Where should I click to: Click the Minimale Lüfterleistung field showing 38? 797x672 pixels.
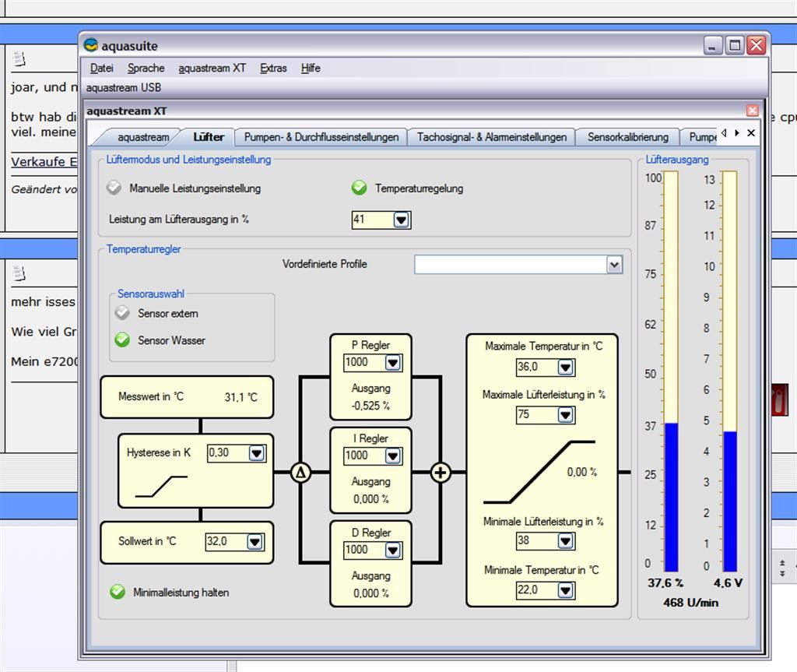click(537, 540)
